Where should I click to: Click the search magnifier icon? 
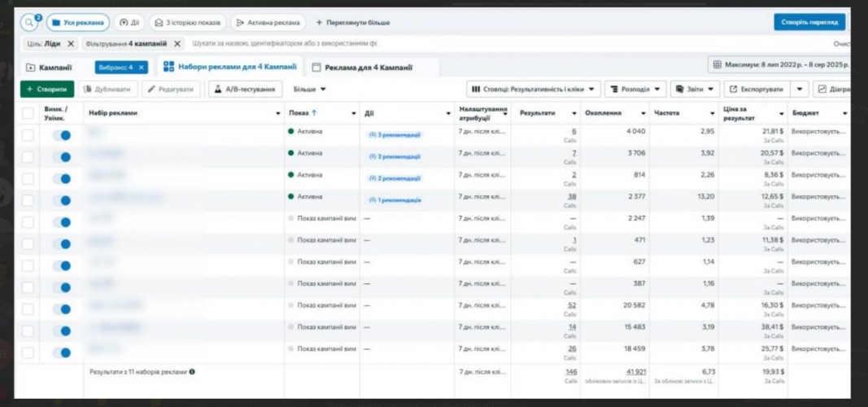pyautogui.click(x=29, y=23)
